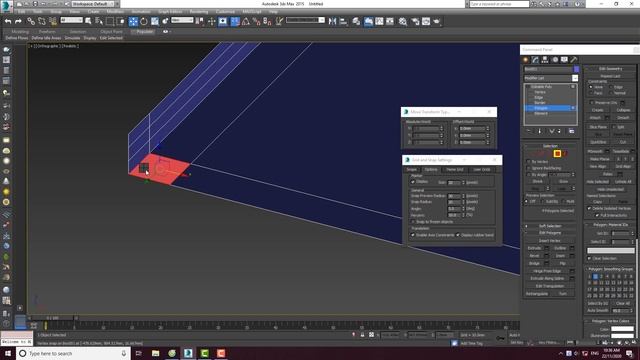The image size is (640, 360).
Task: Select the Face constraint radio button
Action: point(591,93)
